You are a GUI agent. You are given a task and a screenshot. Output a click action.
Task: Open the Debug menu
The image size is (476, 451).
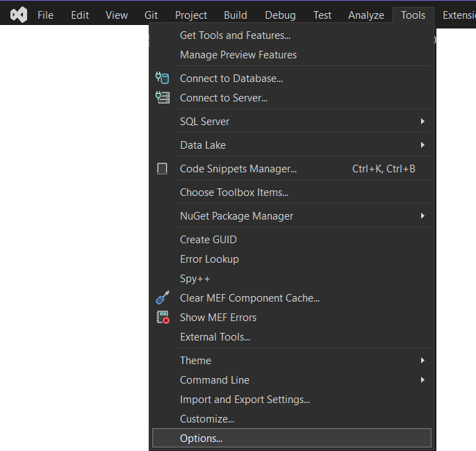(x=280, y=15)
